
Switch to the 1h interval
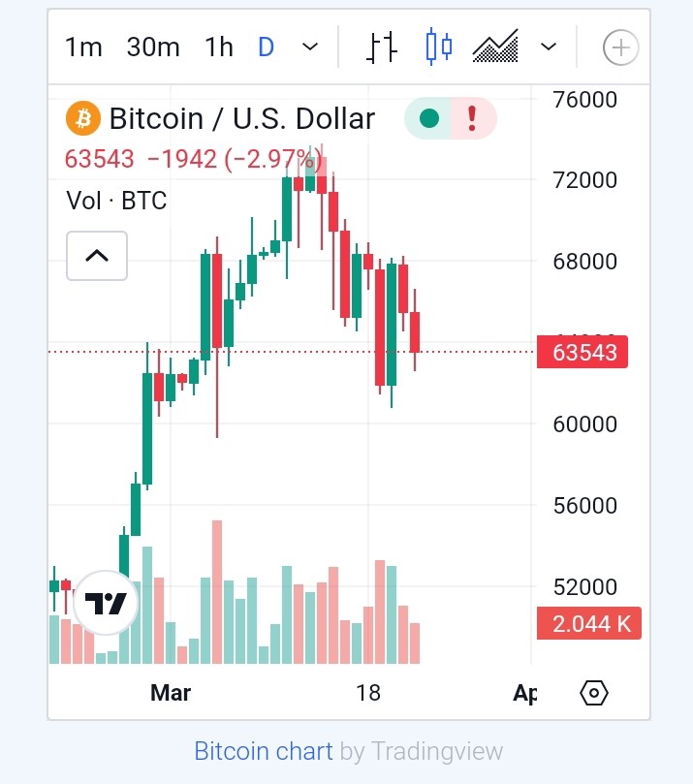coord(219,47)
